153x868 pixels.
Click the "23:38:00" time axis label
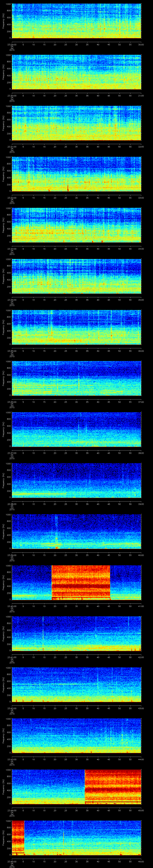12,504
